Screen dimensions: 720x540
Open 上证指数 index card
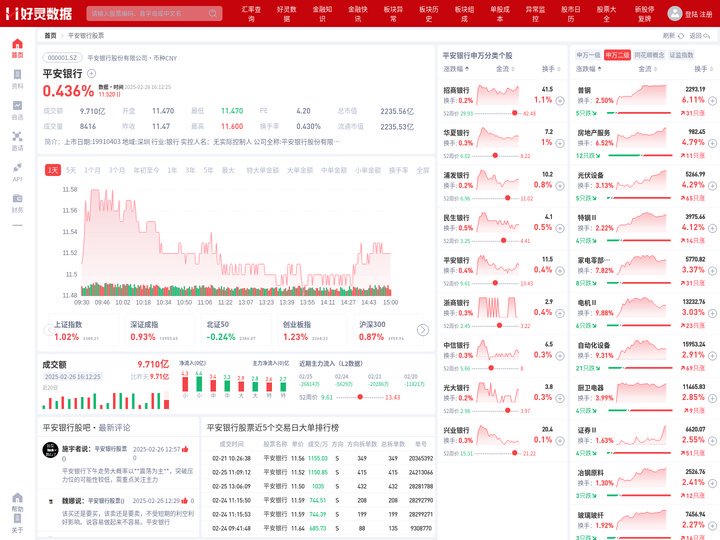point(82,331)
